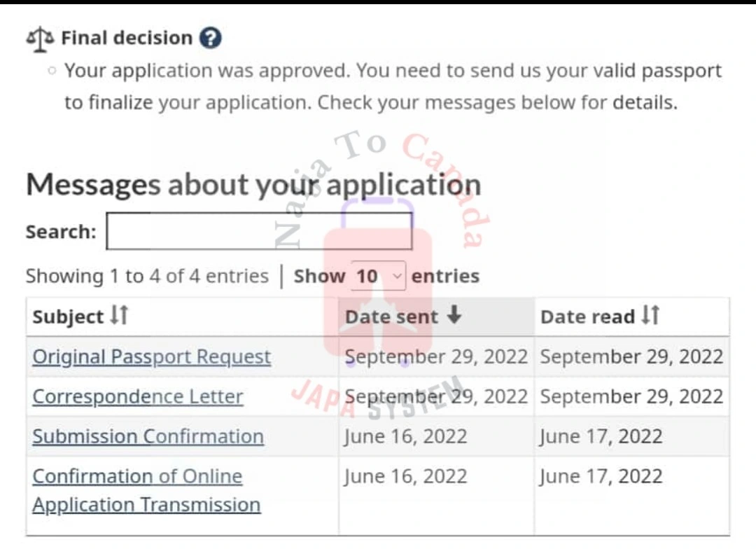Screen dimensions: 756x549
Task: Click the application approved status text
Action: point(393,86)
